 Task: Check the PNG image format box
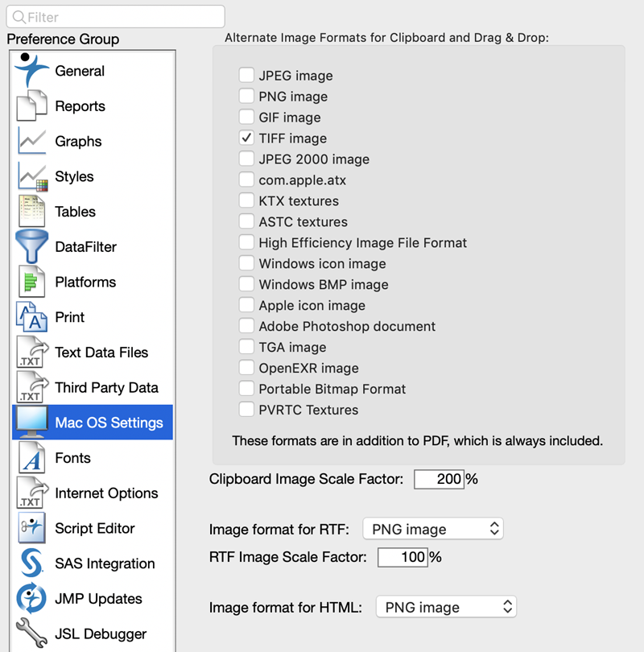click(x=246, y=96)
